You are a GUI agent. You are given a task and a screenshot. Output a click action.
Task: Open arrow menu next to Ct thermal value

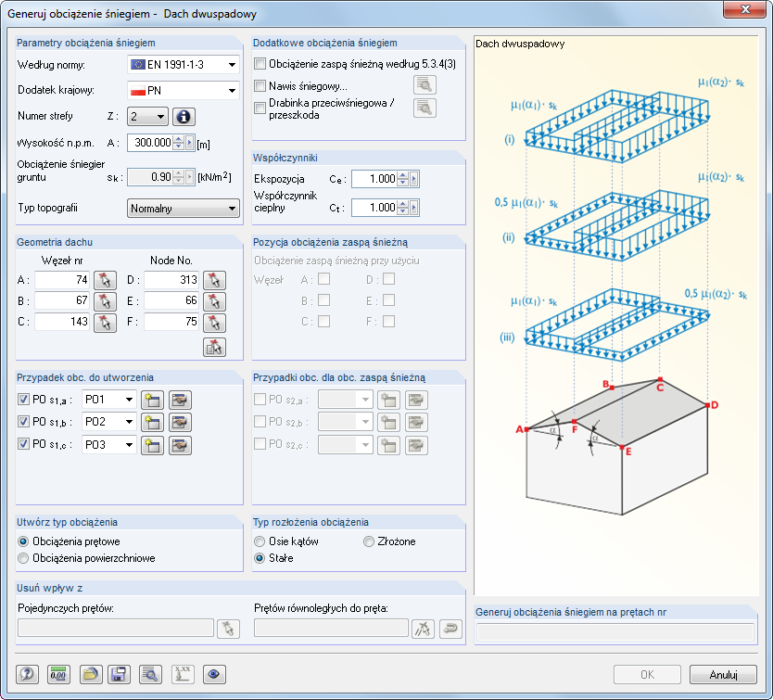pos(414,208)
